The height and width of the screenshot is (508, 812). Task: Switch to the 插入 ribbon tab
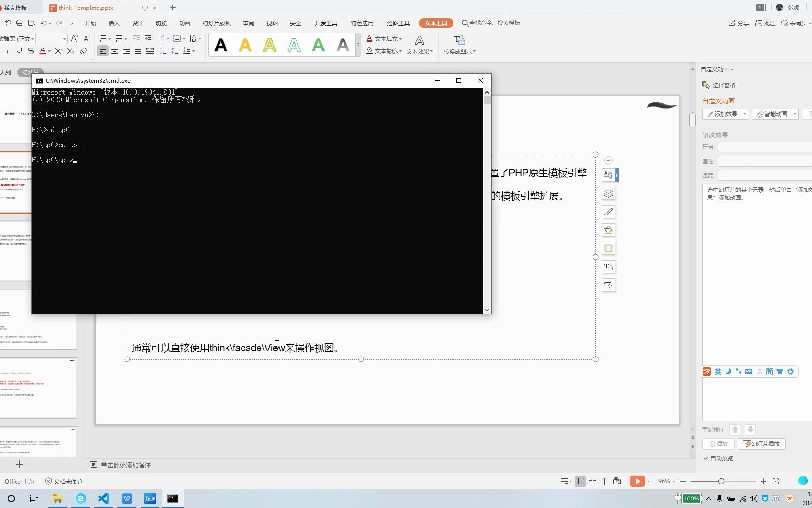click(114, 23)
